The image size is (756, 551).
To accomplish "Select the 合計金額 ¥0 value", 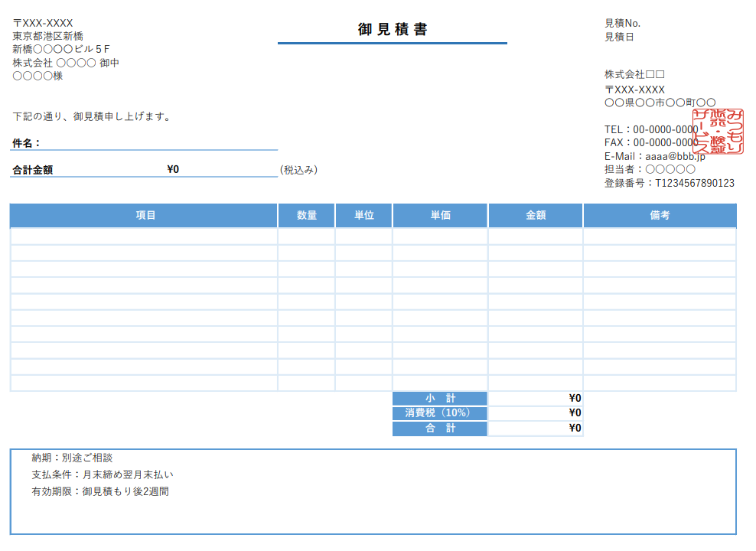I will pyautogui.click(x=173, y=170).
